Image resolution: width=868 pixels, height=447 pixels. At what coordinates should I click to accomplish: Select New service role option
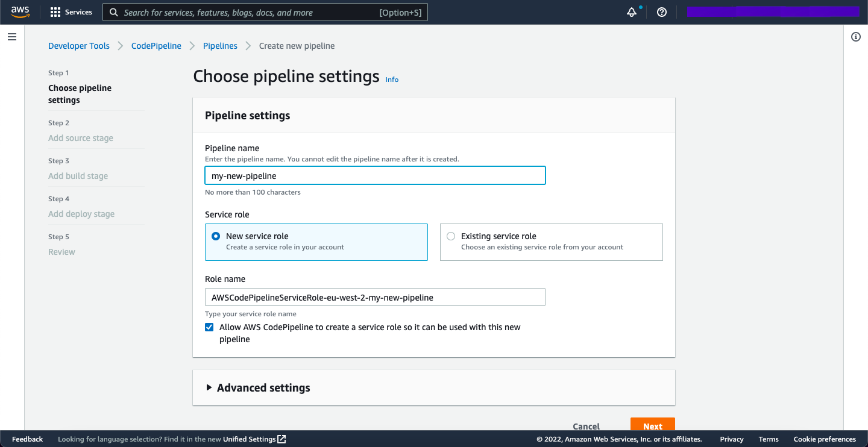tap(316, 242)
